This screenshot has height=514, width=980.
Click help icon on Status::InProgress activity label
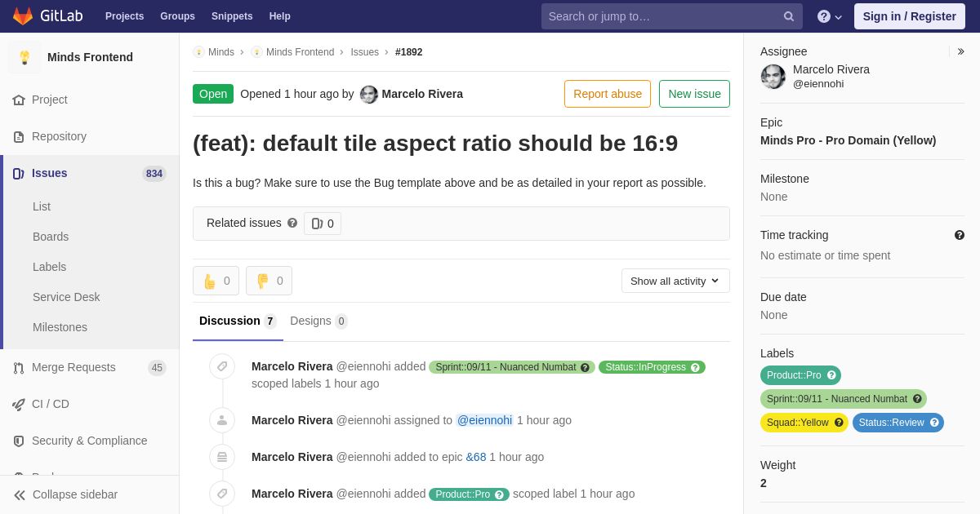click(x=695, y=367)
